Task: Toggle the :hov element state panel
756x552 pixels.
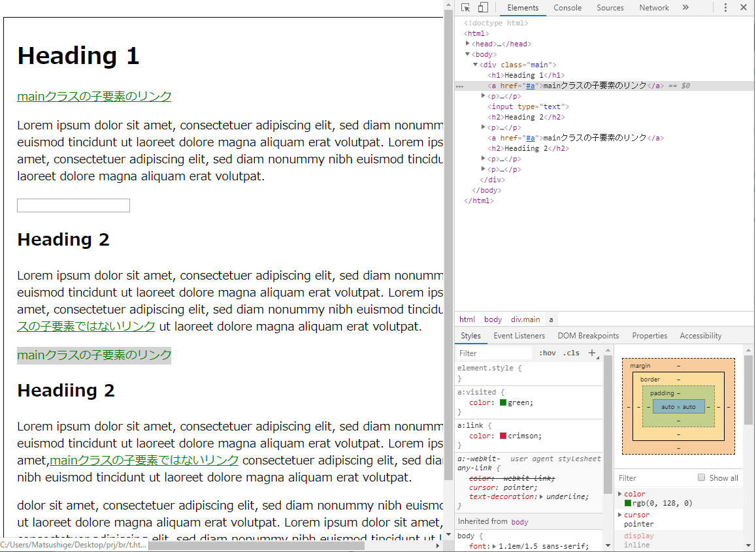Action: (547, 353)
